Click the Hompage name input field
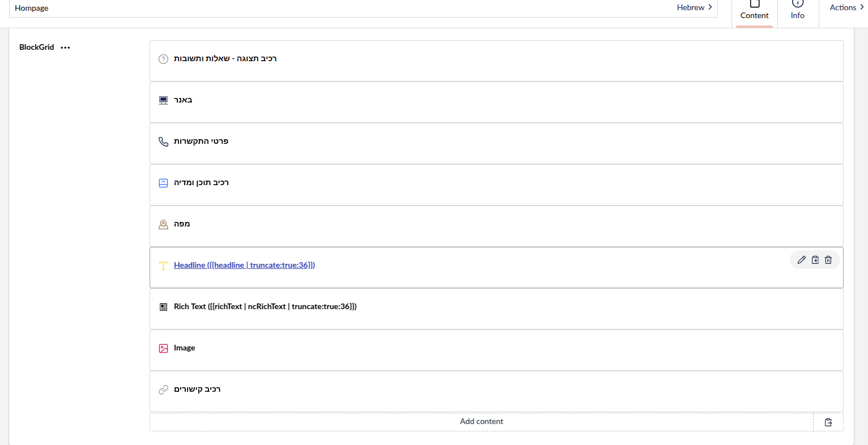868x445 pixels. [340, 8]
